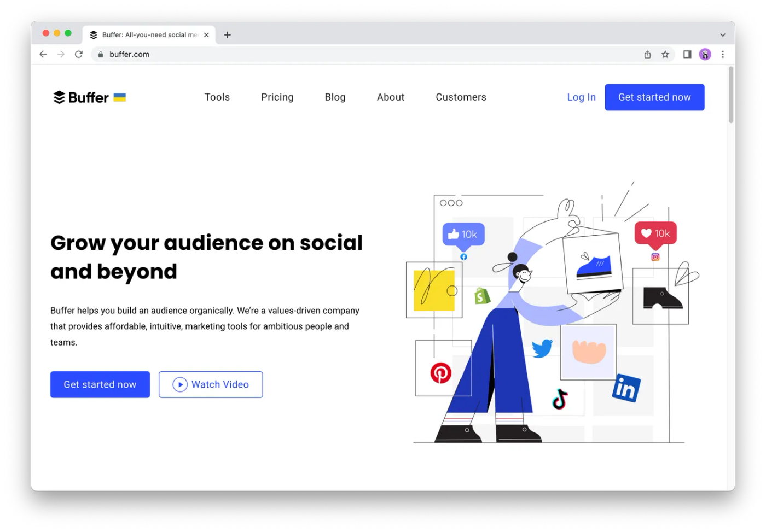This screenshot has height=532, width=766.
Task: Open the Chrome three-dot menu
Action: [x=723, y=54]
